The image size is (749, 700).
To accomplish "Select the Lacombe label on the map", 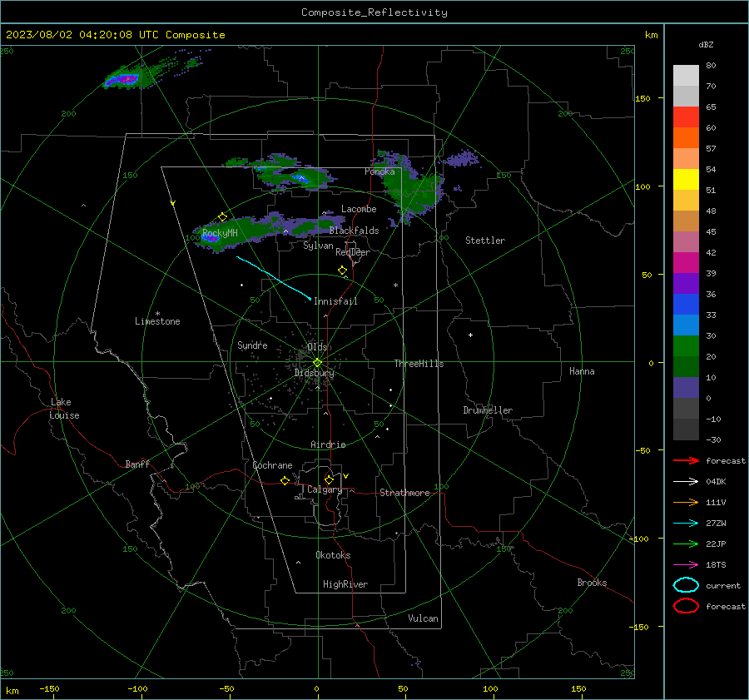I will [x=359, y=209].
